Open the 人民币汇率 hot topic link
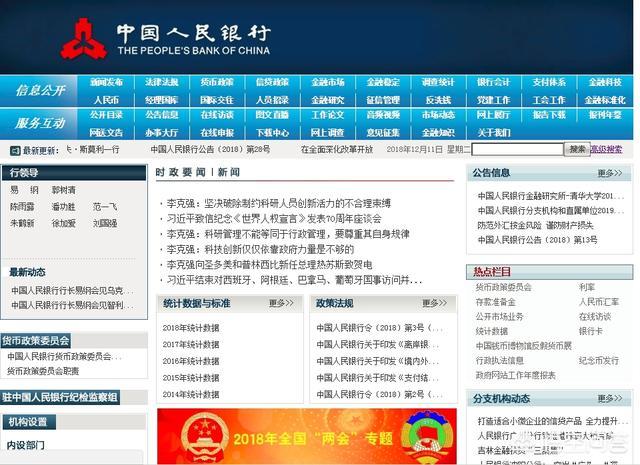 coord(599,302)
